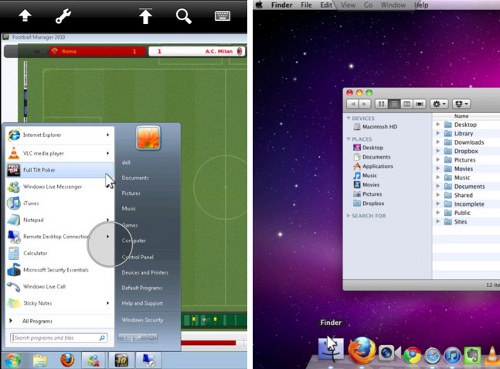Open Notepad from the Start menu
This screenshot has height=369, width=500.
(60, 220)
